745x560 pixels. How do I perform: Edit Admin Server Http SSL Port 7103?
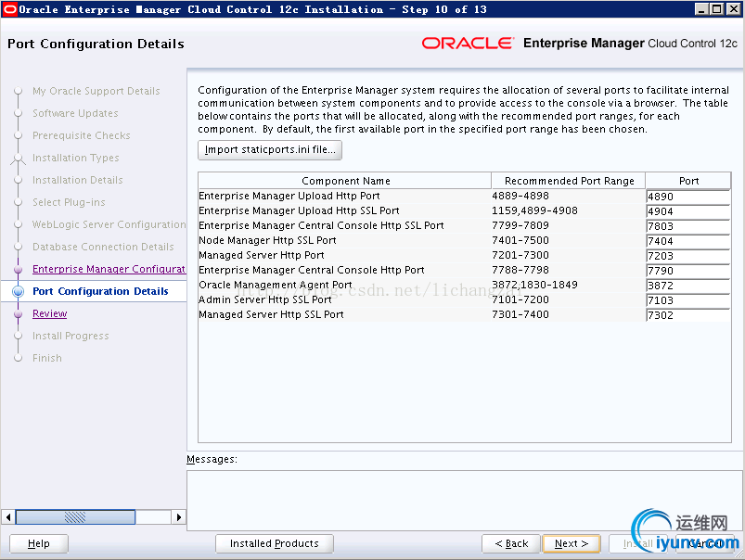point(688,300)
